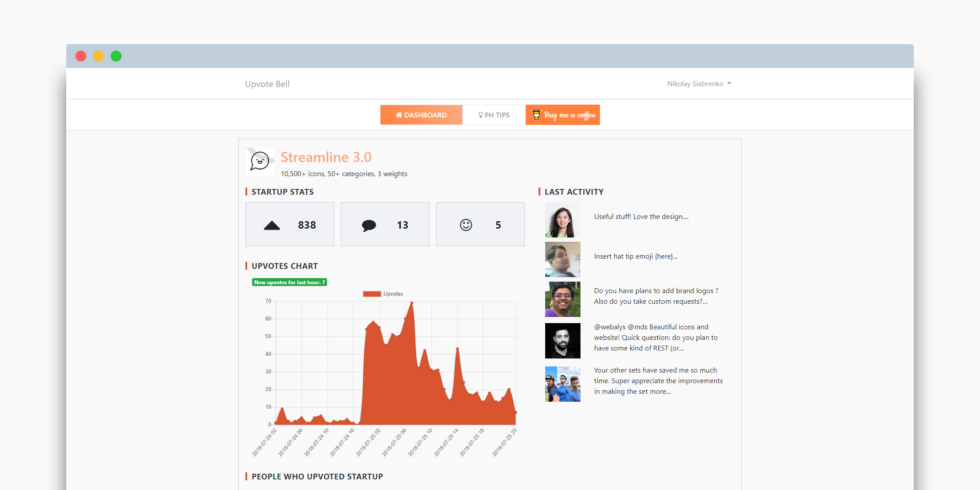
Task: Toggle the Upvotes legend color swatch
Action: [372, 294]
